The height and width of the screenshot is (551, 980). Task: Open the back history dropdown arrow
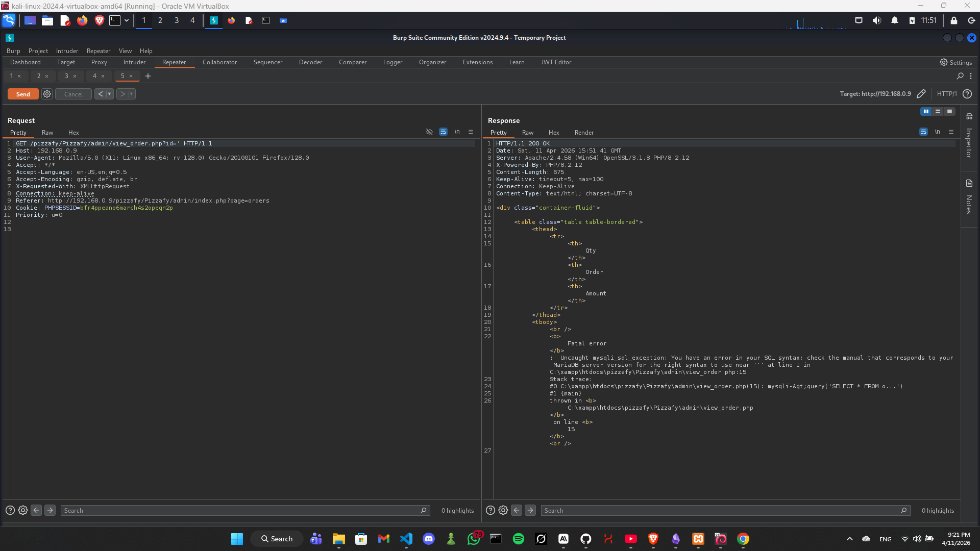[x=109, y=94]
